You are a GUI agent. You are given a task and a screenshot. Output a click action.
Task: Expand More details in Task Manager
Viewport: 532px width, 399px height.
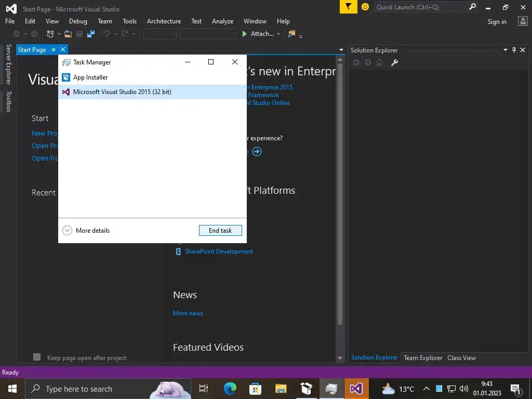click(x=86, y=230)
